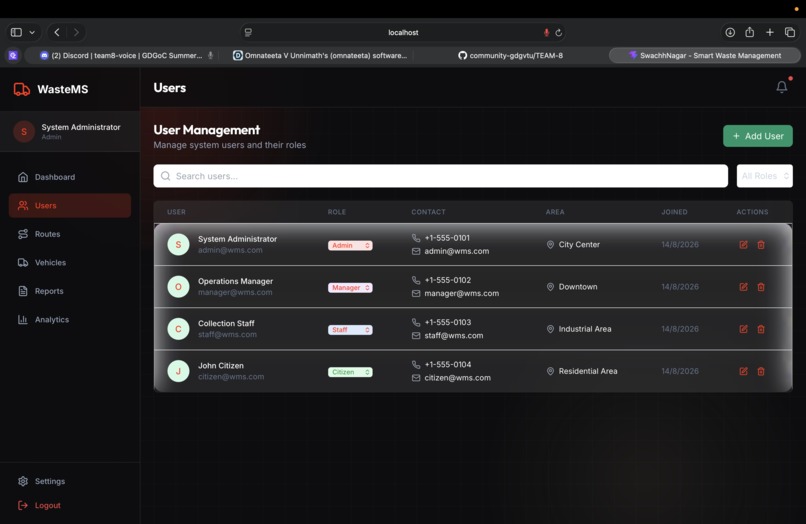Click the Search users field
Screen dimensions: 806x524
click(x=441, y=176)
